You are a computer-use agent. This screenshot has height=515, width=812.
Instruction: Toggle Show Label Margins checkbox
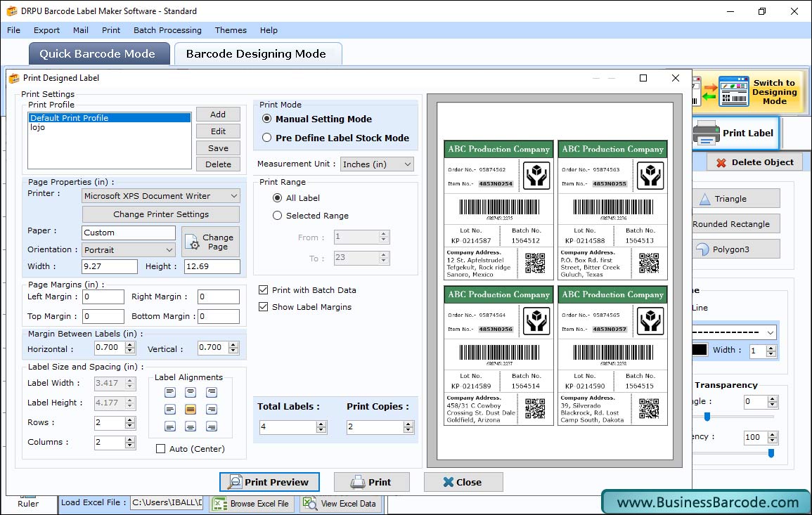[x=264, y=307]
